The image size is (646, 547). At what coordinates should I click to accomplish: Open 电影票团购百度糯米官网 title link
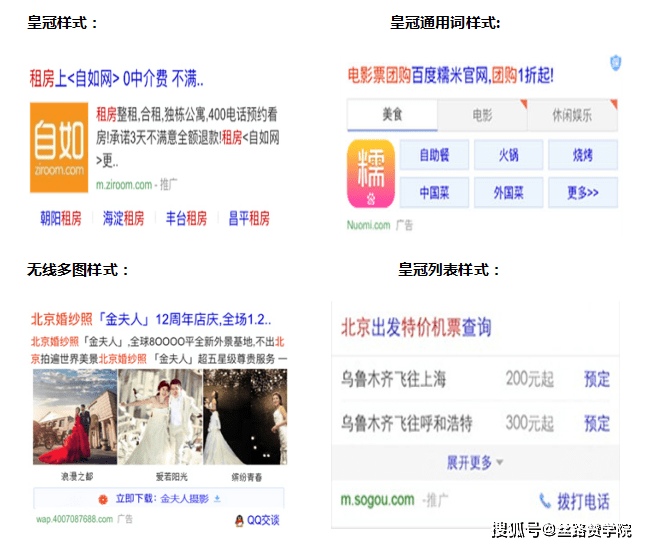coord(450,75)
